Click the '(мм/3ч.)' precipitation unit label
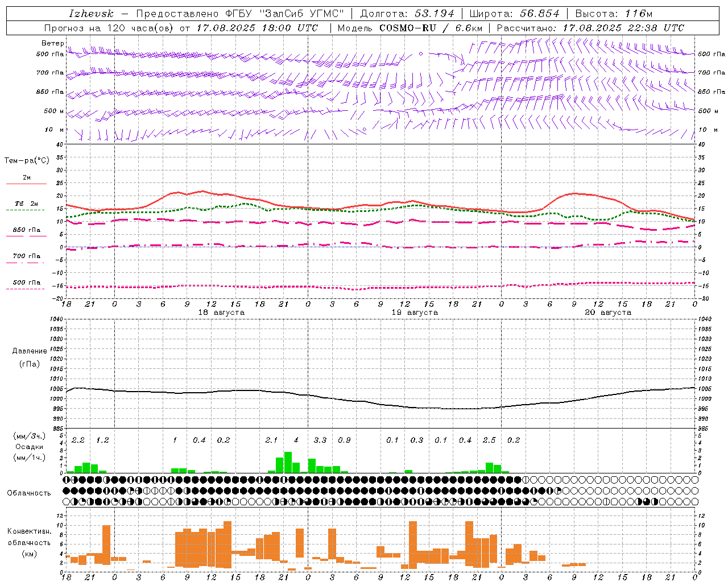The height and width of the screenshot is (582, 728). click(30, 436)
